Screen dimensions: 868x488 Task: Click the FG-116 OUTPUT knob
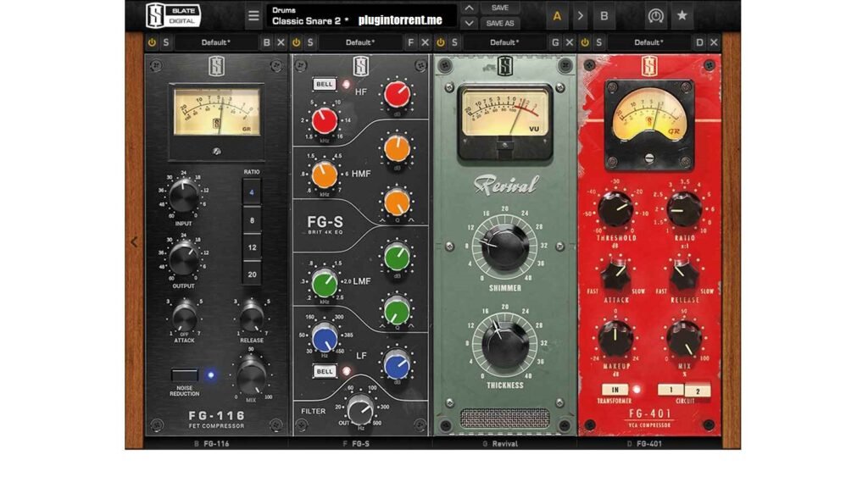pyautogui.click(x=183, y=258)
